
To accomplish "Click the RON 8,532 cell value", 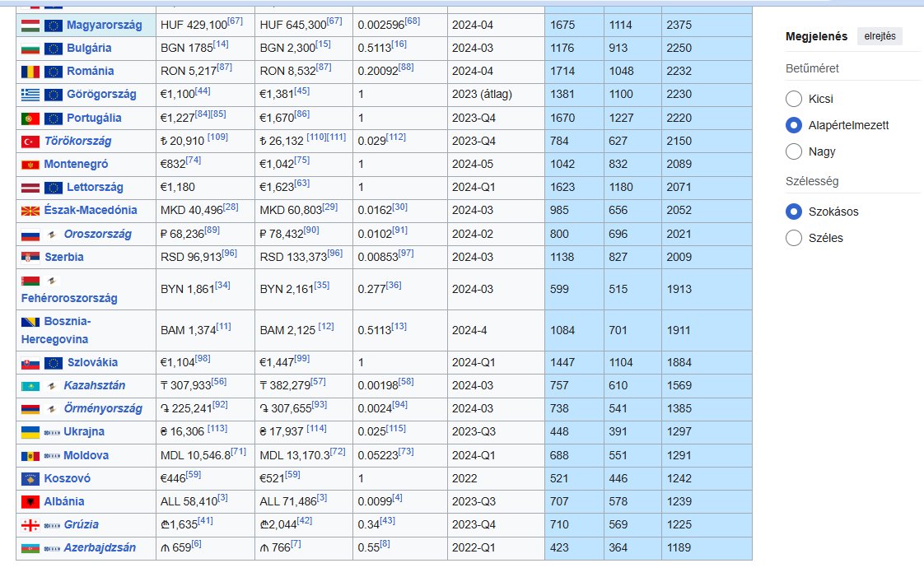I will click(287, 72).
